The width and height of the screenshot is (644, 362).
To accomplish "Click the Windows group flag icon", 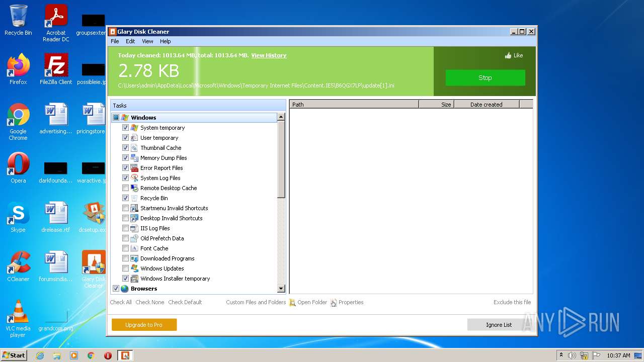I will 125,118.
